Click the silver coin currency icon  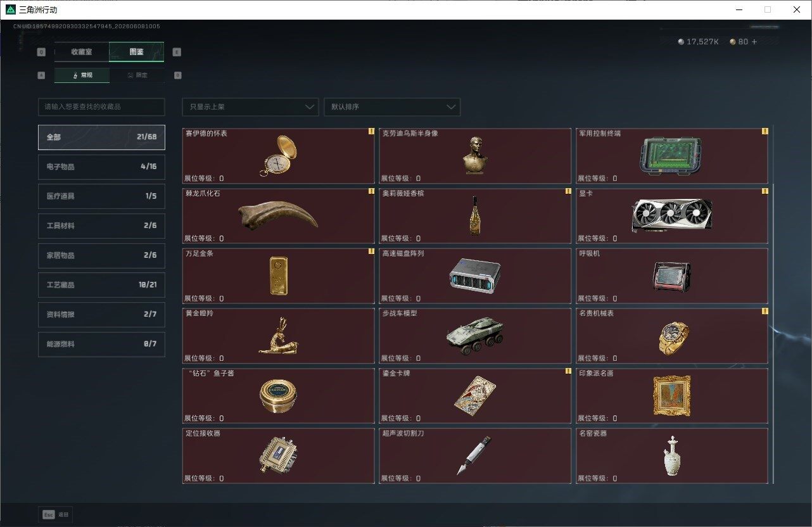[x=681, y=42]
